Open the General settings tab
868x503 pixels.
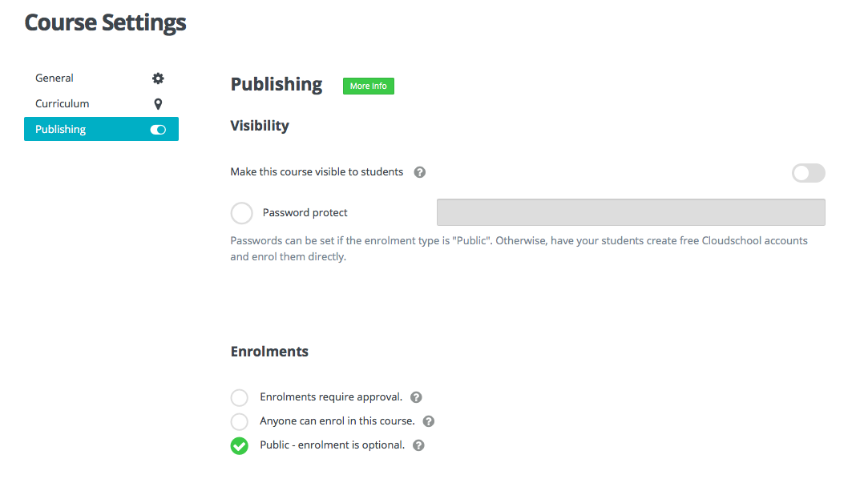pos(55,78)
